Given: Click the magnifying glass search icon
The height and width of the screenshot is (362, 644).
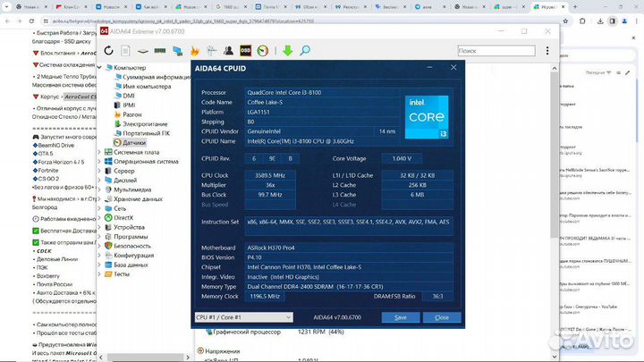Looking at the screenshot, I should tap(305, 50).
